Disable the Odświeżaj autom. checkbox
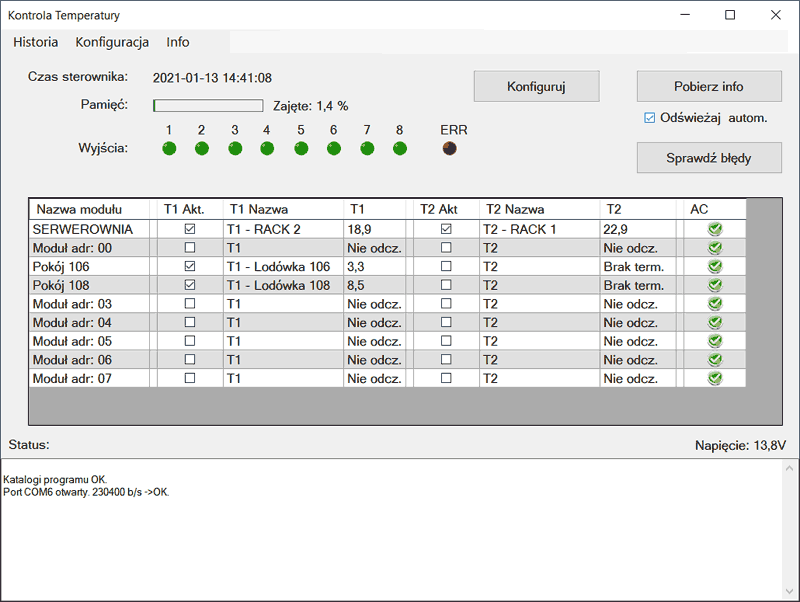 coord(650,118)
